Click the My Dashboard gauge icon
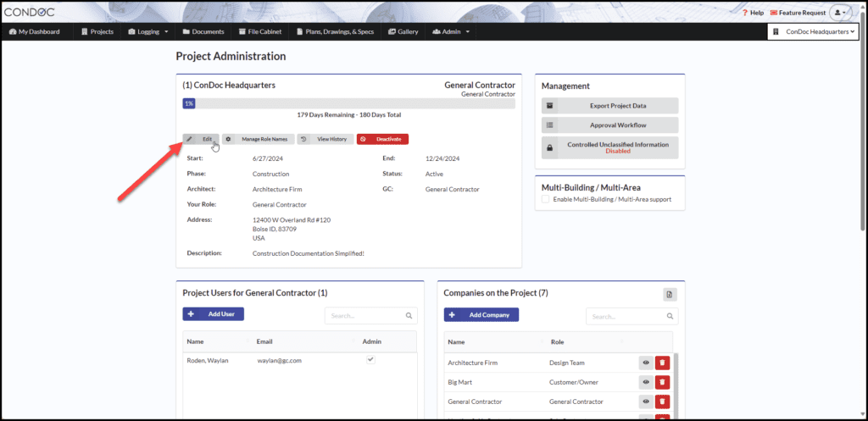This screenshot has height=421, width=868. (13, 31)
